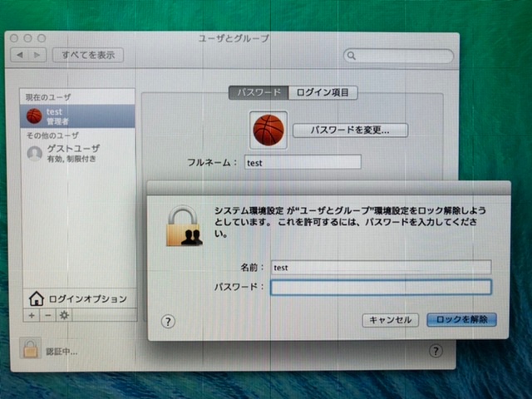Click the 名前 field containing test
The image size is (532, 399).
[x=381, y=268]
